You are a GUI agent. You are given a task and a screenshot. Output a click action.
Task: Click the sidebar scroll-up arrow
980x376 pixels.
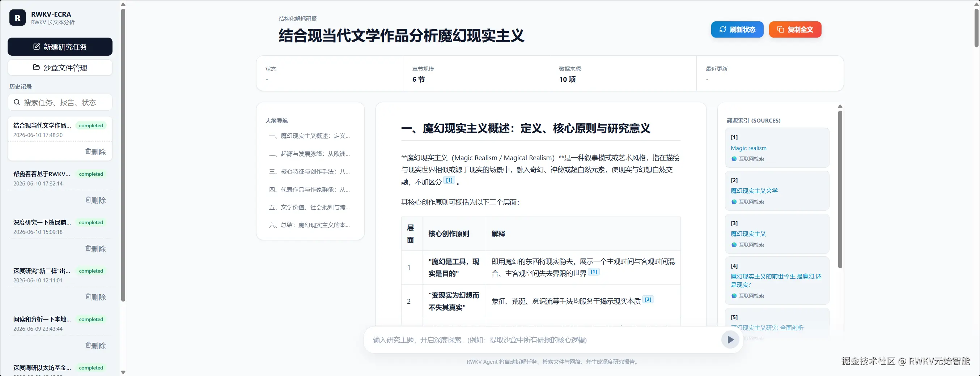pos(123,4)
